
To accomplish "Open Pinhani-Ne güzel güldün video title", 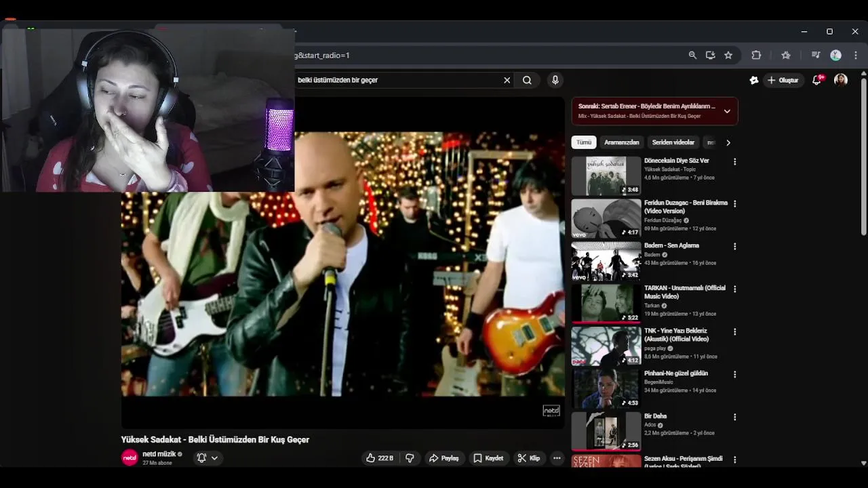I will 676,373.
